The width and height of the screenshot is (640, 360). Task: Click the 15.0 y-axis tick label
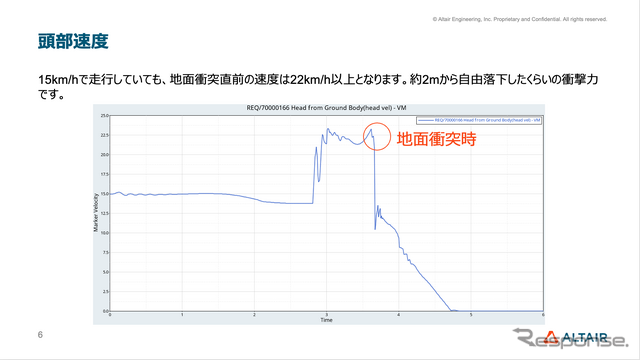(104, 194)
